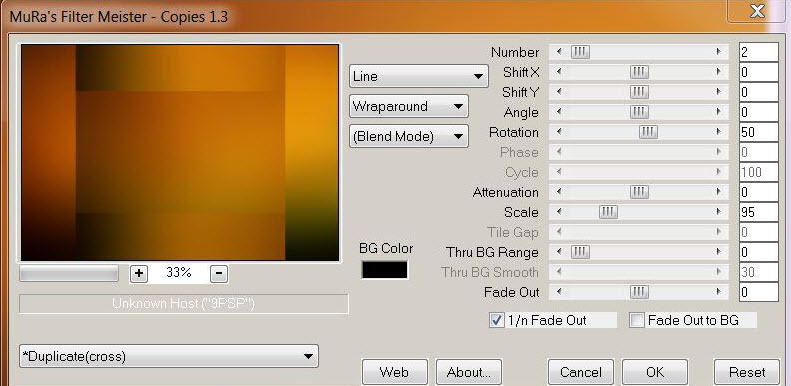Click Rotation slider right arrow
The height and width of the screenshot is (386, 791).
(719, 132)
